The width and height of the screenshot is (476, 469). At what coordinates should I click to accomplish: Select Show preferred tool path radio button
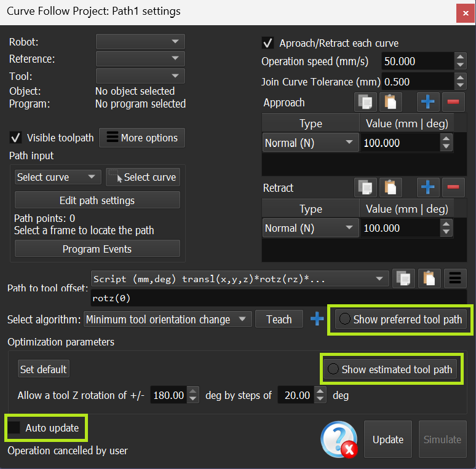coord(345,320)
